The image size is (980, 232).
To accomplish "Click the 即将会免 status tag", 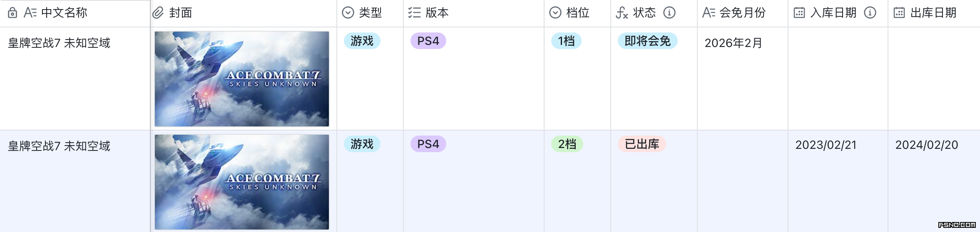I will coord(647,41).
